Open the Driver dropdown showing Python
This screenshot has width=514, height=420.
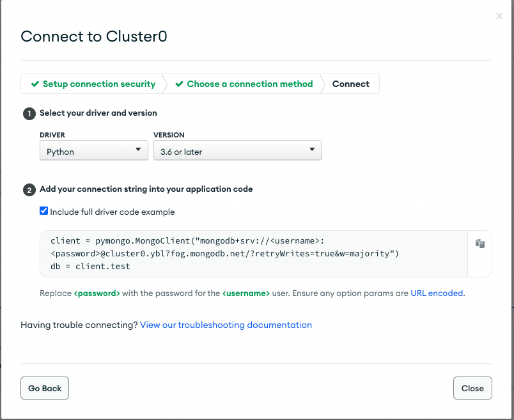point(93,152)
